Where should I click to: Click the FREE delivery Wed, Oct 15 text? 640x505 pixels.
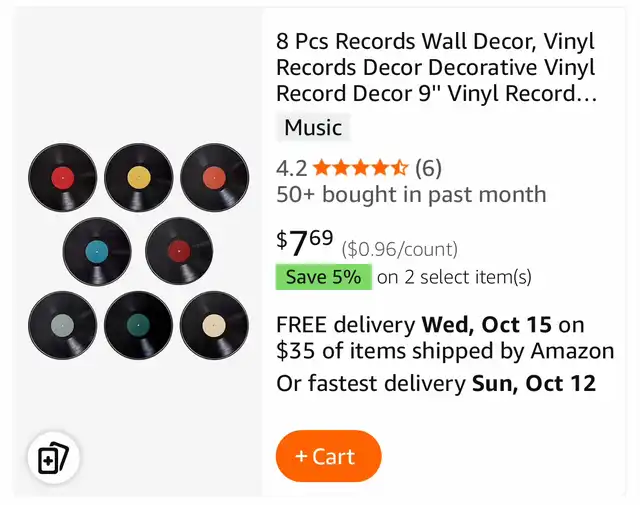430,325
